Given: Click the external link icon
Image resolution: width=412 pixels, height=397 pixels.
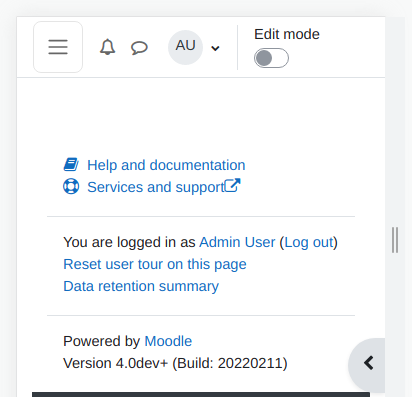Looking at the screenshot, I should coord(232,186).
